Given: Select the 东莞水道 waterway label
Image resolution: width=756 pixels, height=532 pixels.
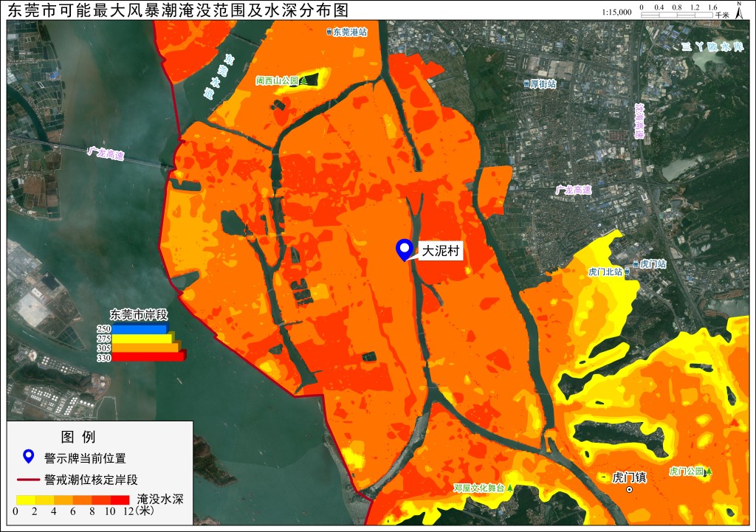Looking at the screenshot, I should click(219, 76).
